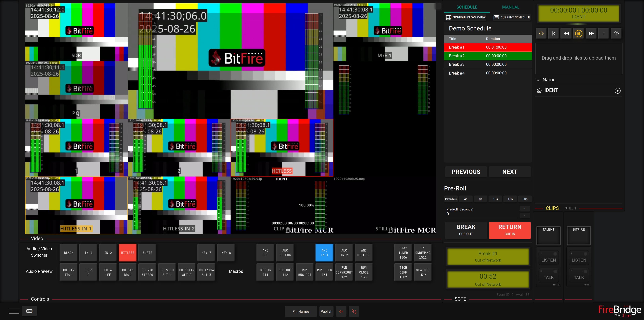Set pre-roll to 10s
The height and width of the screenshot is (320, 644).
click(495, 199)
